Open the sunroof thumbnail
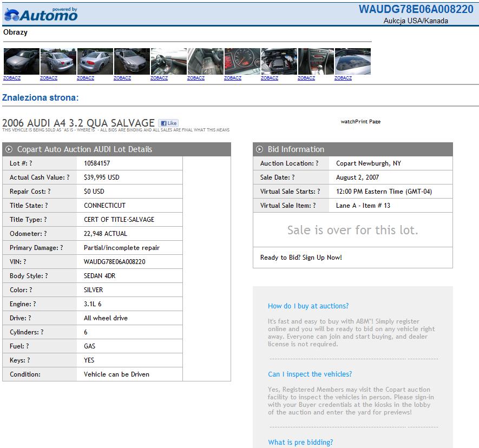This screenshot has height=448, width=479. pos(353,61)
